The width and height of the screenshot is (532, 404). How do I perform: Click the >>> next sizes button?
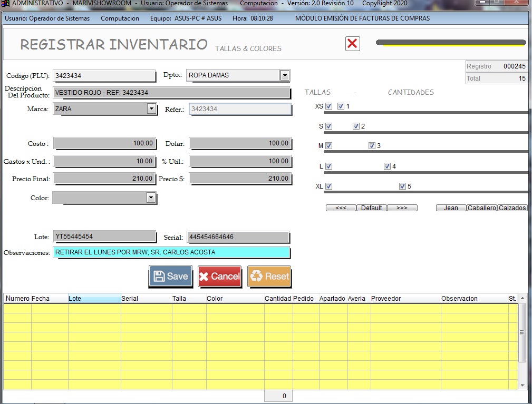coord(402,208)
